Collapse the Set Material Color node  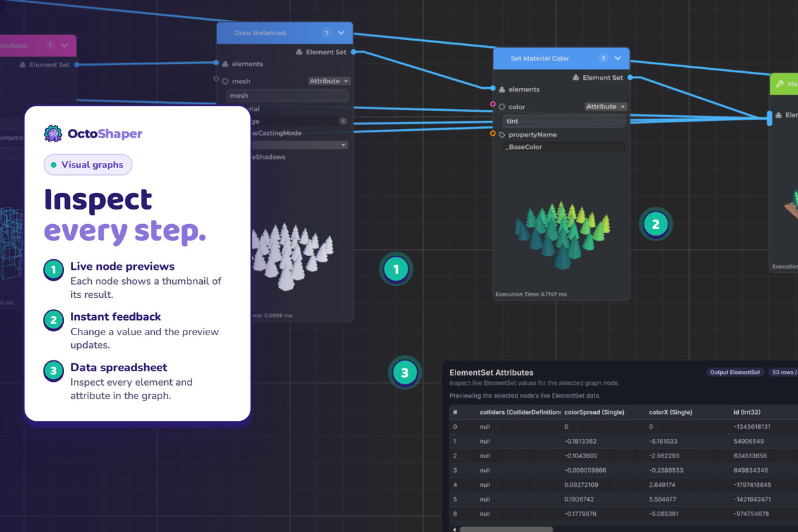(618, 59)
